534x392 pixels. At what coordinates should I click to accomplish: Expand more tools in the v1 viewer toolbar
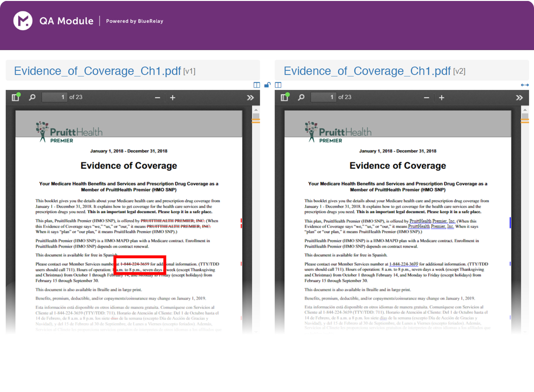click(250, 98)
